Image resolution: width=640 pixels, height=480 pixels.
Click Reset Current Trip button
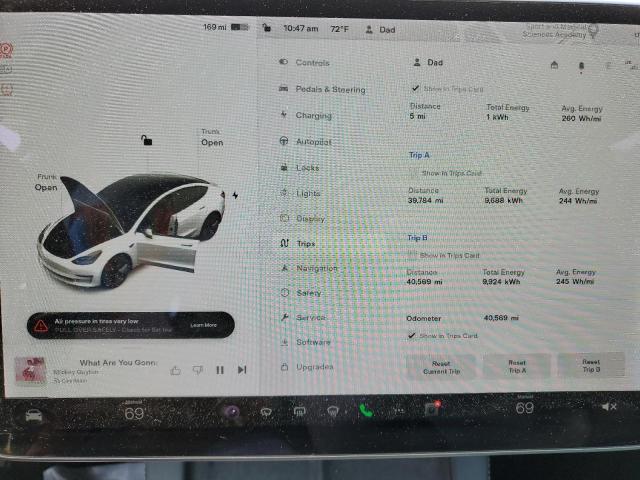click(441, 367)
